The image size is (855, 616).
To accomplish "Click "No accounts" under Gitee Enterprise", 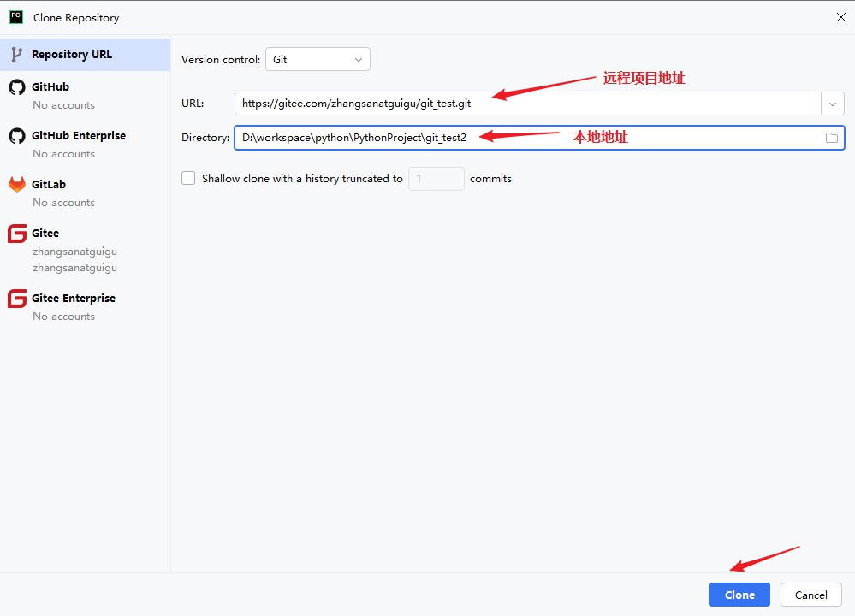I will 64,317.
